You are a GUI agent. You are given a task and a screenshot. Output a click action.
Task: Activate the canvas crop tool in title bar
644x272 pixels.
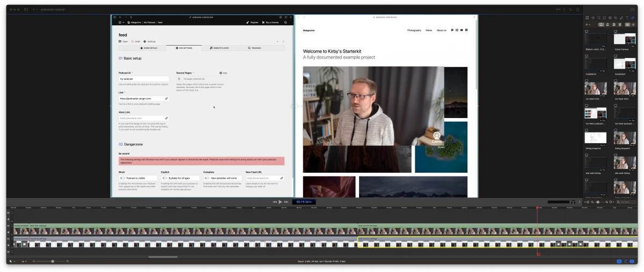coord(570,10)
